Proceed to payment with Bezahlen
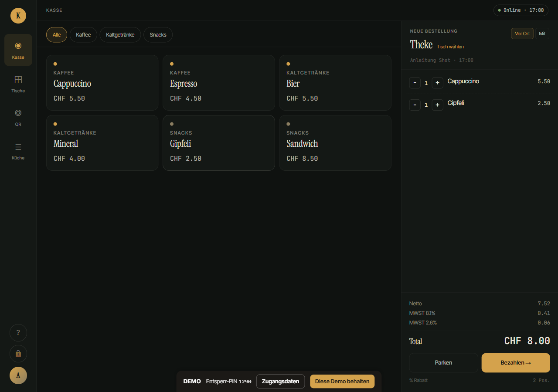 [x=516, y=363]
